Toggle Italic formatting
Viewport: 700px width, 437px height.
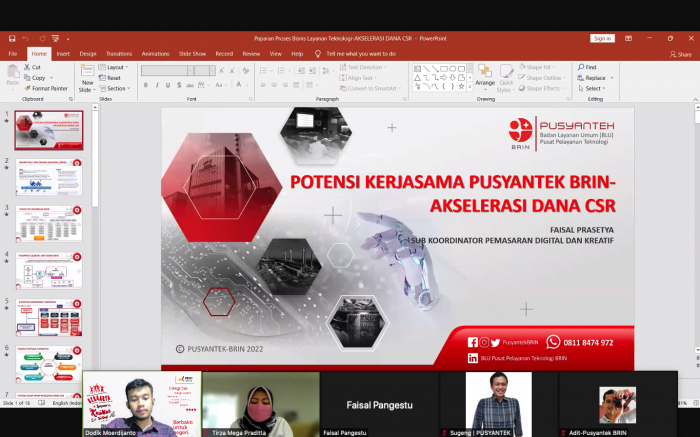click(x=157, y=85)
